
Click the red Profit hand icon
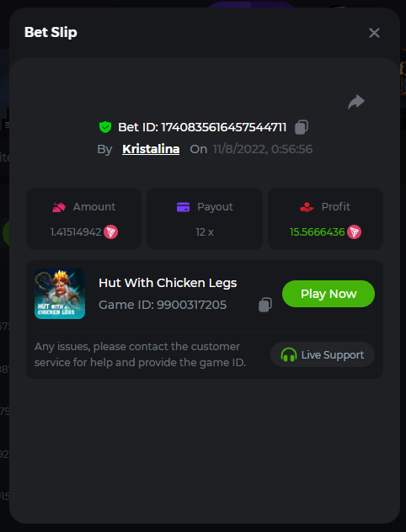(307, 207)
